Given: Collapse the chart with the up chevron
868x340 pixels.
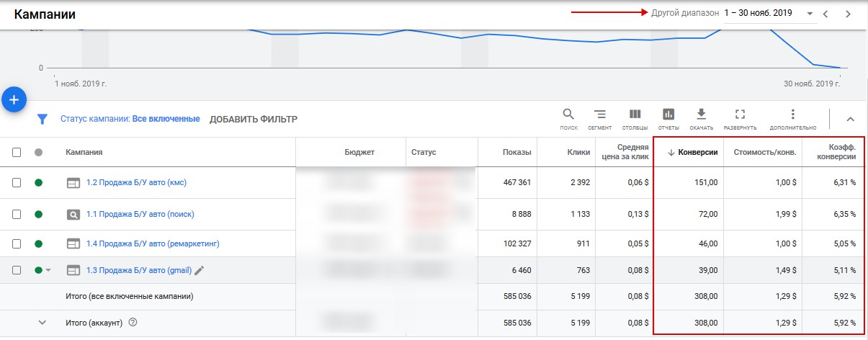Looking at the screenshot, I should pyautogui.click(x=850, y=119).
